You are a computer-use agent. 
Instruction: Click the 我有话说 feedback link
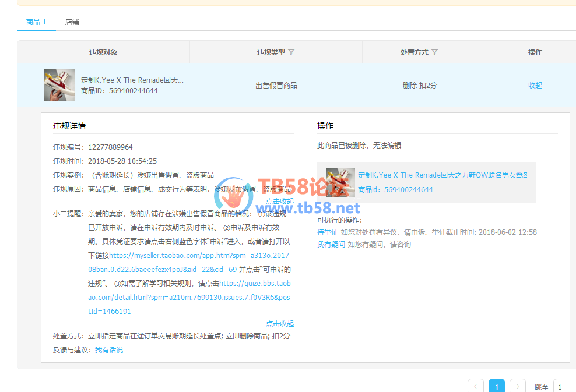click(109, 350)
